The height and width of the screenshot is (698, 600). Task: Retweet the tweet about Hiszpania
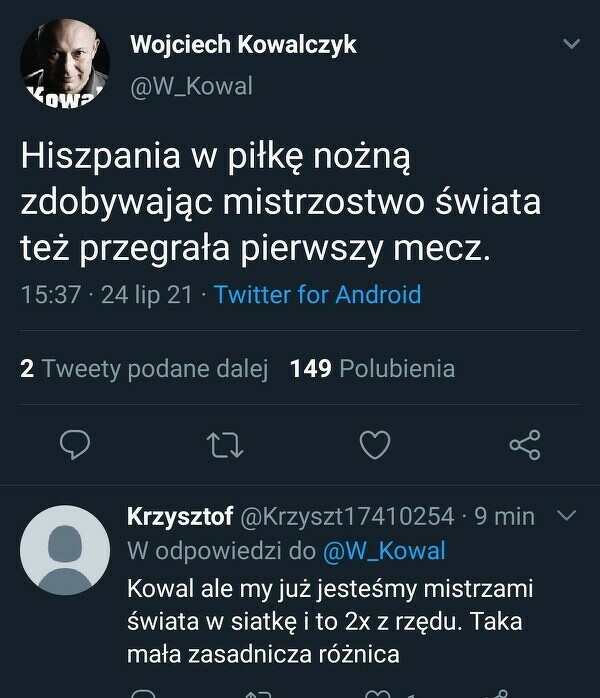tap(225, 445)
